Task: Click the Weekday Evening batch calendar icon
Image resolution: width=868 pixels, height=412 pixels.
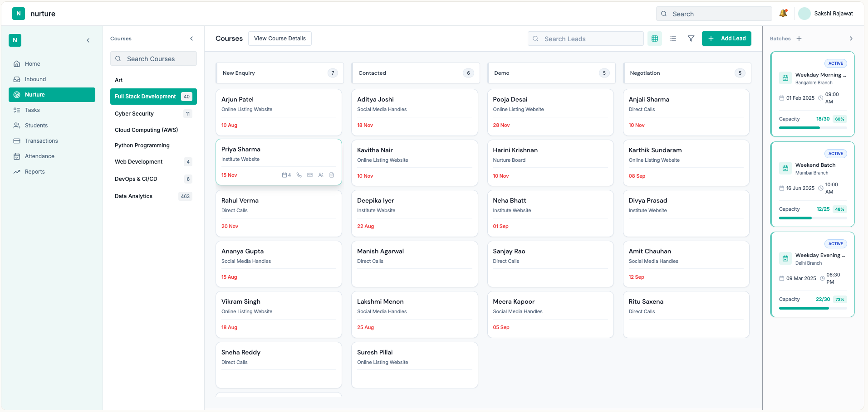Action: [785, 258]
